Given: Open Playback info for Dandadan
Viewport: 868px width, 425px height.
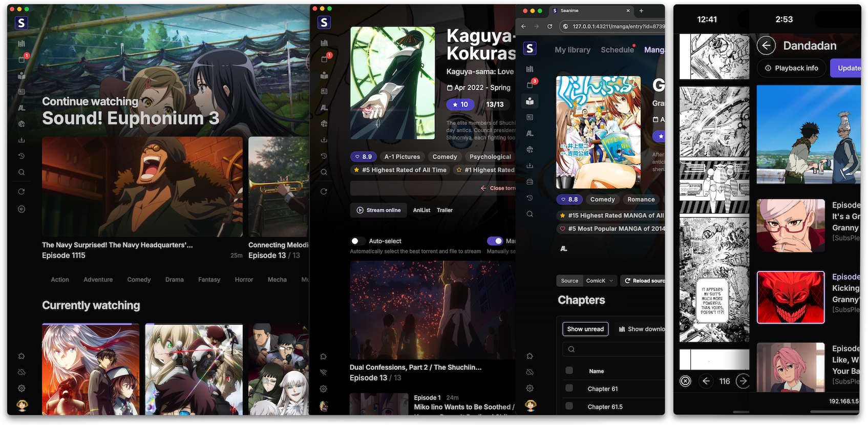Looking at the screenshot, I should pyautogui.click(x=791, y=68).
